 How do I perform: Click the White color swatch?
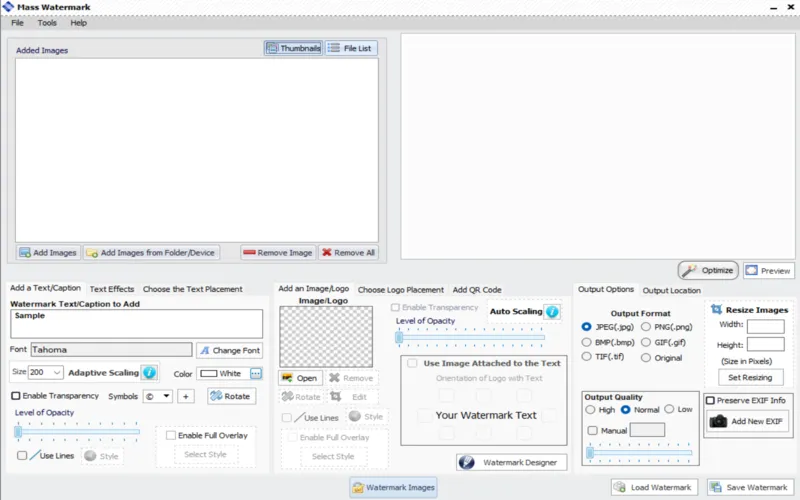[209, 374]
